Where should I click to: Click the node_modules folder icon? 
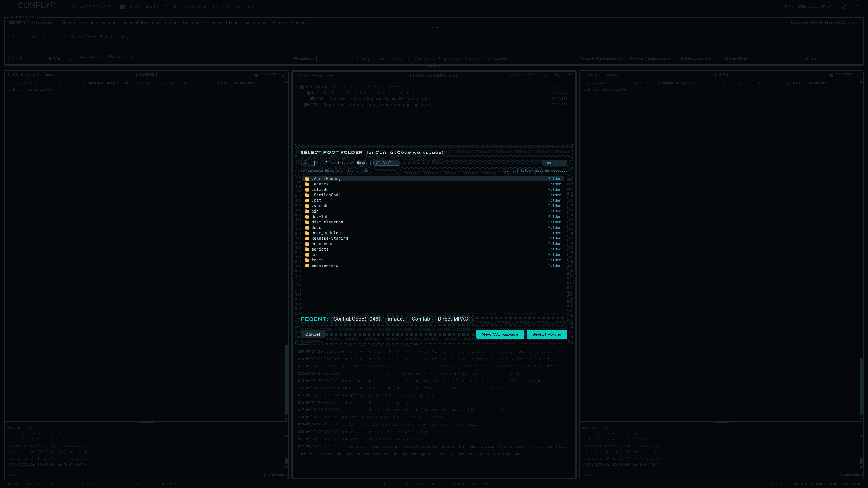(307, 233)
